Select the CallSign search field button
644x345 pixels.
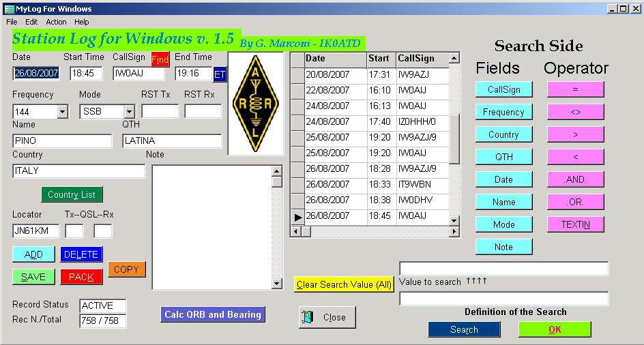click(504, 89)
